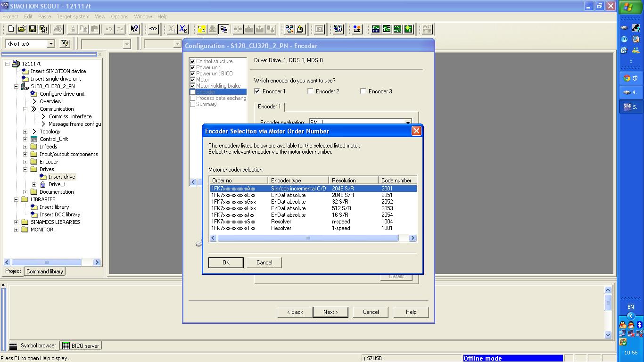Enable the Encoder 2 checkbox

click(310, 91)
